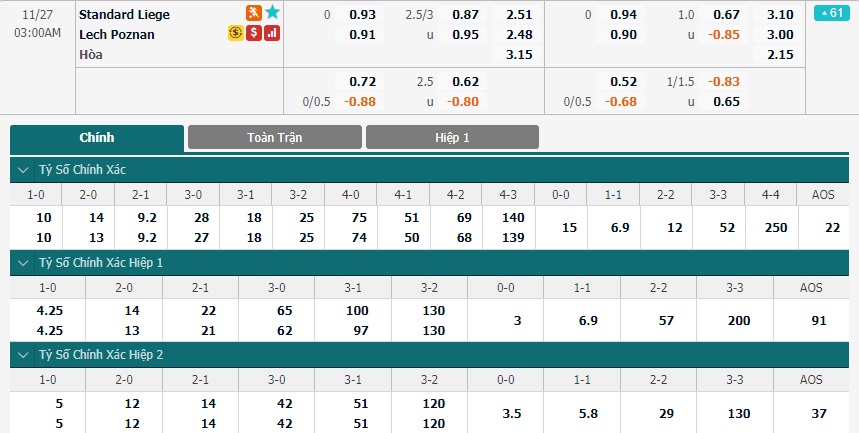Collapse the Tỷ Số Chính Xác Hiệp 1 section

(x=23, y=263)
